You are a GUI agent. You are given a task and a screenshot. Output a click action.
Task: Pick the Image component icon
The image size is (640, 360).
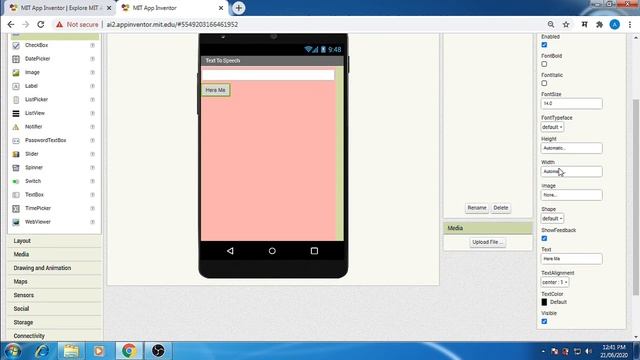[x=16, y=73]
